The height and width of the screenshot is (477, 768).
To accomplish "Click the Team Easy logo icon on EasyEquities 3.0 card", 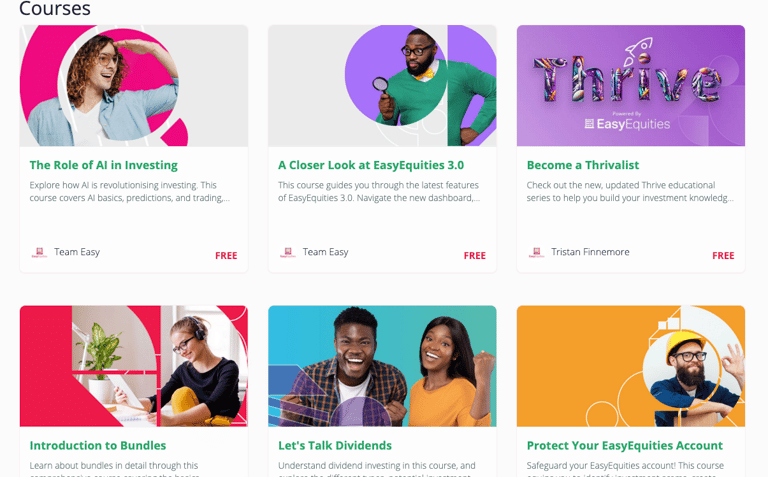I will click(288, 253).
